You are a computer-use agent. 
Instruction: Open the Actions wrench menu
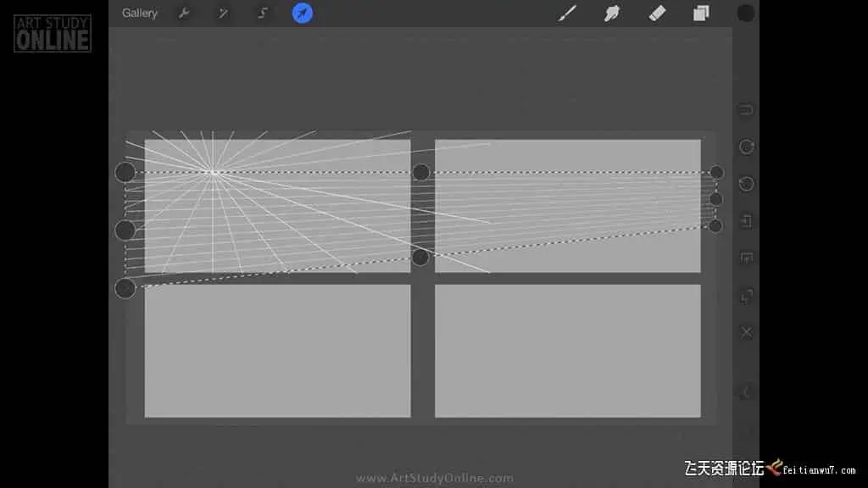(184, 14)
